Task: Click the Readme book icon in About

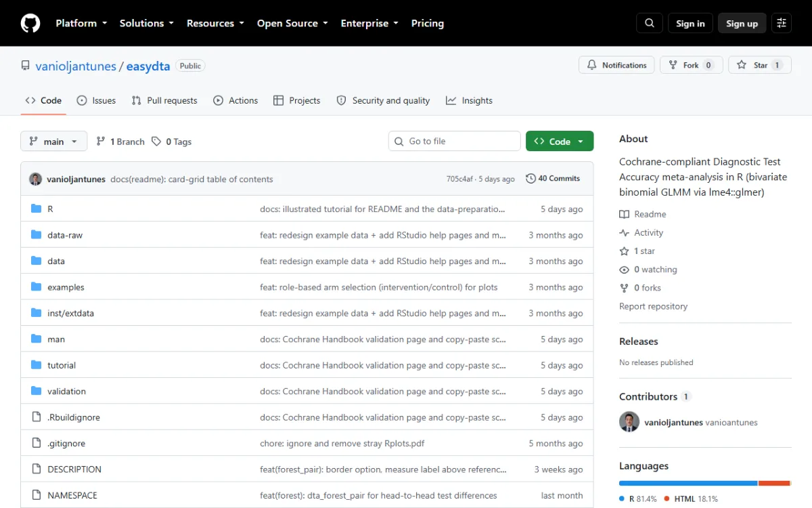Action: coord(624,214)
